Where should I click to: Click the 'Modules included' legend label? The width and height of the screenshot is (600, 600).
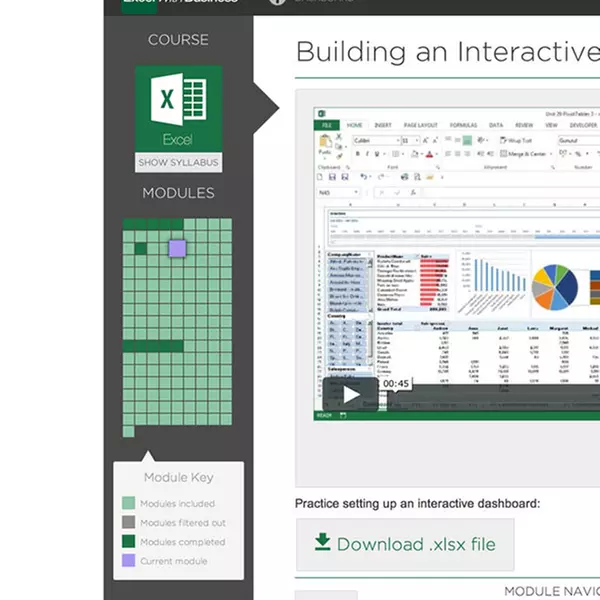tap(178, 504)
